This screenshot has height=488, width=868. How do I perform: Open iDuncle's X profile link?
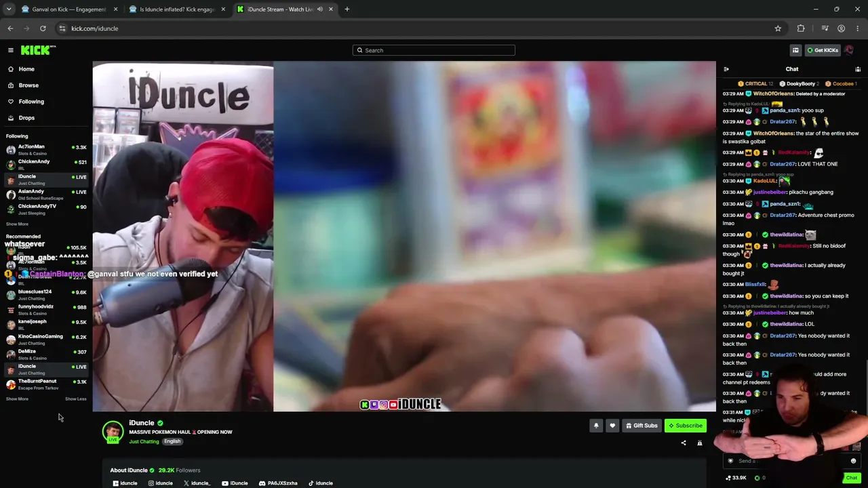pyautogui.click(x=197, y=483)
